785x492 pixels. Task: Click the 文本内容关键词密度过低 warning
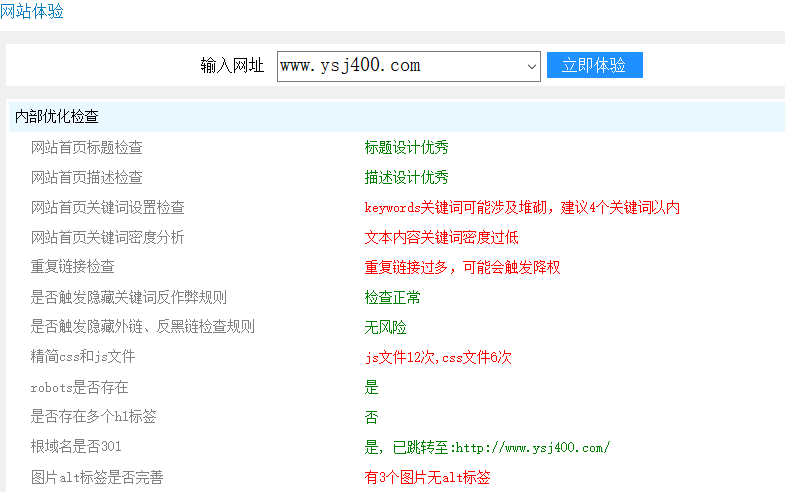[x=442, y=237]
